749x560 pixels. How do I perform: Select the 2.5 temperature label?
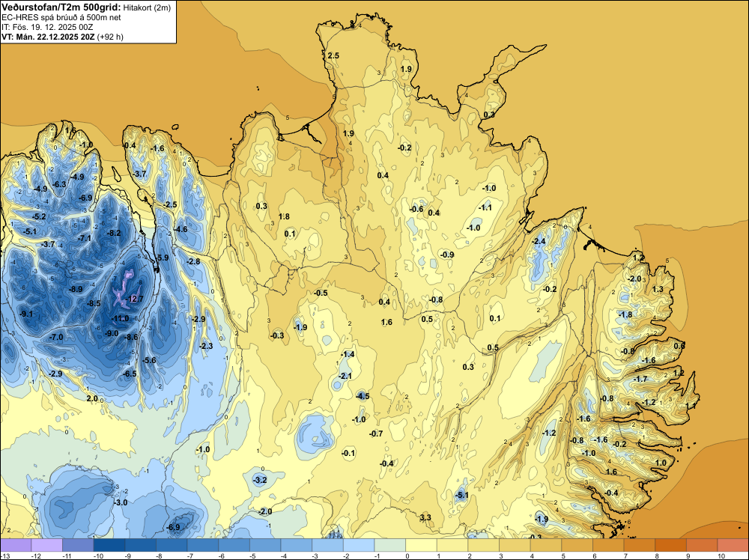(x=333, y=55)
